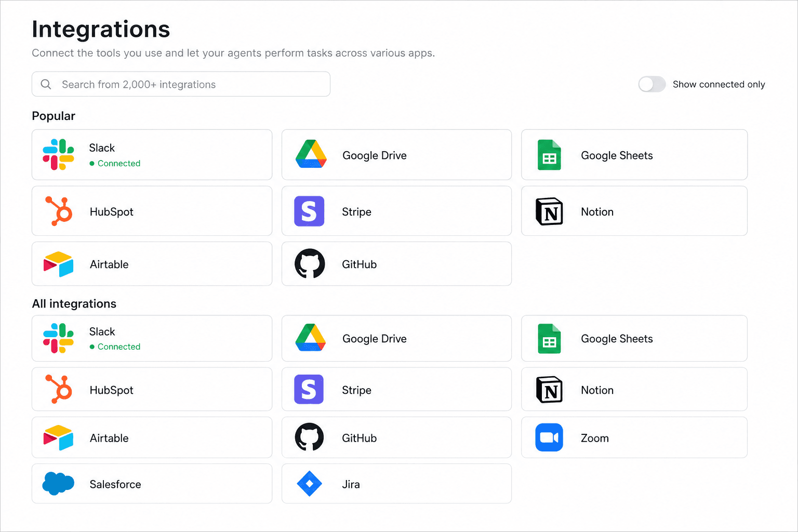Click Airtable name in the All integrations card

click(109, 438)
